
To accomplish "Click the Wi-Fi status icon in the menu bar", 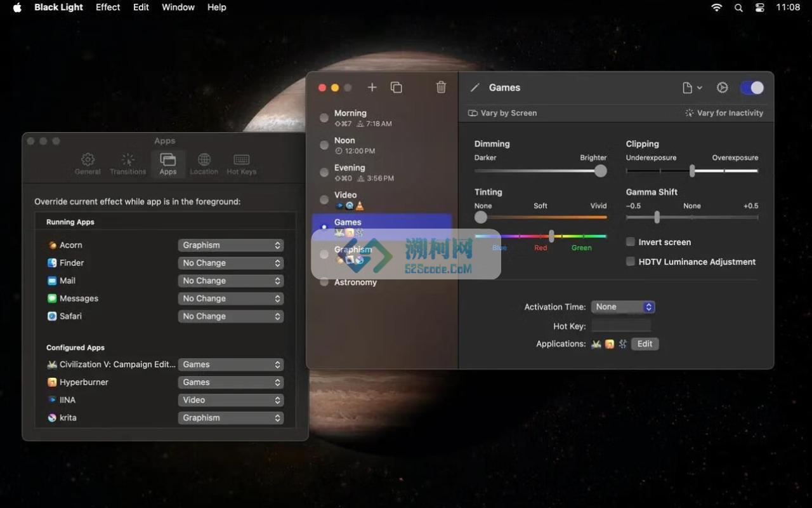I will [717, 8].
